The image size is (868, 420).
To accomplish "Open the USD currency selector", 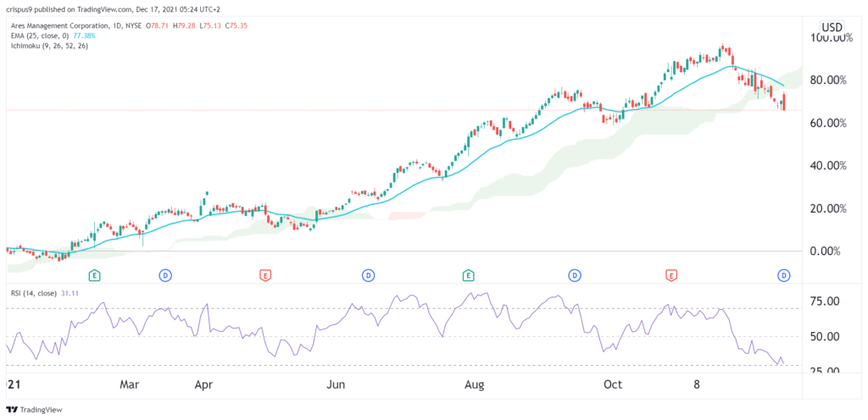I will tap(832, 27).
